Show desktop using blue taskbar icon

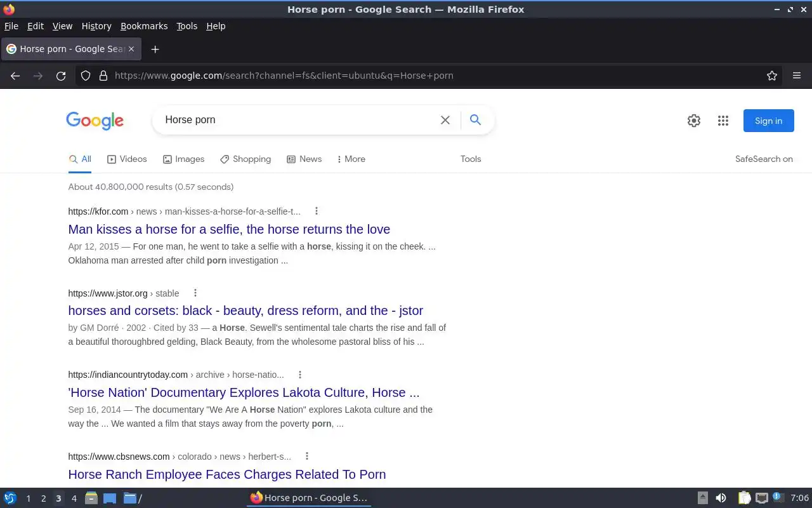pos(110,498)
